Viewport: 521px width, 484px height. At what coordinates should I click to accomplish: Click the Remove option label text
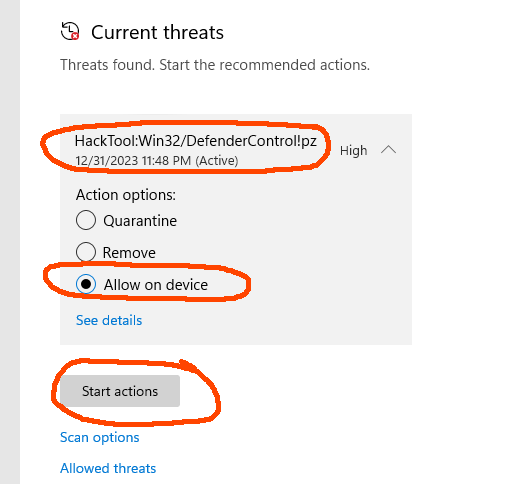point(129,253)
